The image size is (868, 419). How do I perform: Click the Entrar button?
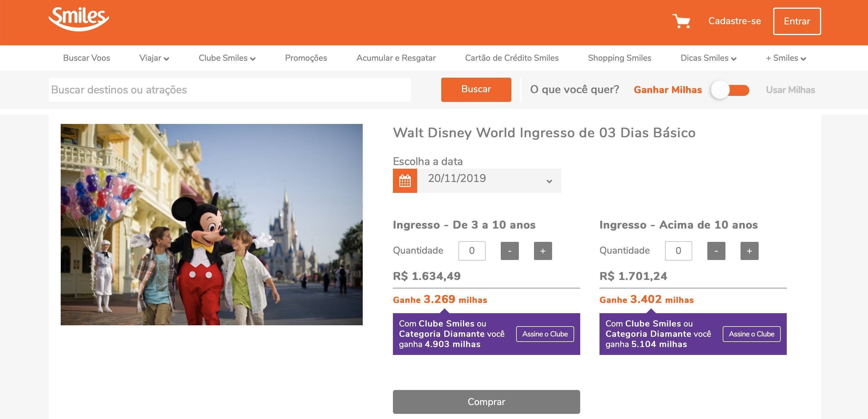(797, 21)
